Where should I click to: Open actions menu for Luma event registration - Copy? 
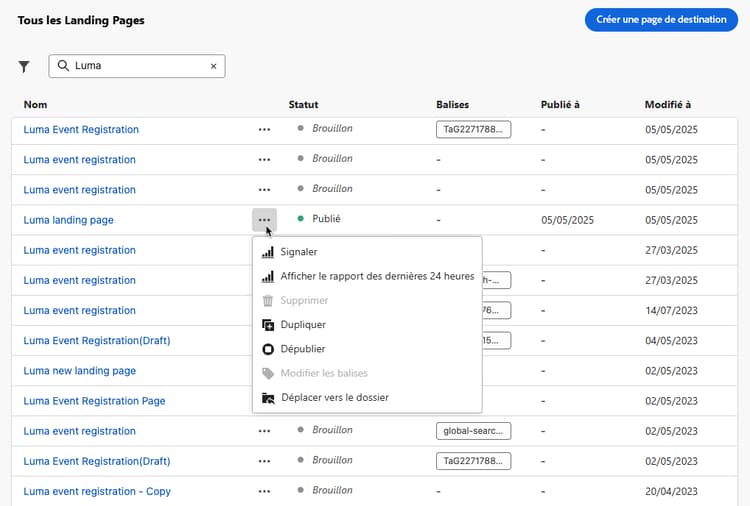[x=264, y=491]
